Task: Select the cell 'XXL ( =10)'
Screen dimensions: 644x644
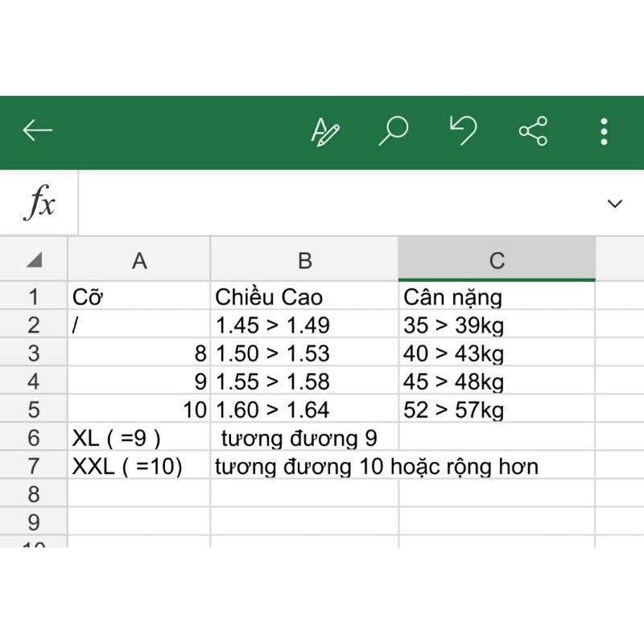Action: [x=139, y=466]
